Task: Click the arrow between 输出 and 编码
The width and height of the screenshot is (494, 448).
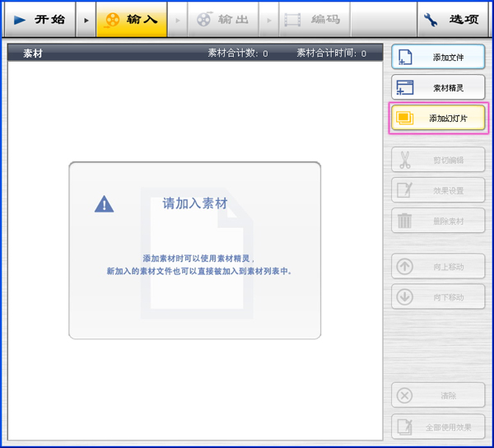Action: (x=269, y=20)
